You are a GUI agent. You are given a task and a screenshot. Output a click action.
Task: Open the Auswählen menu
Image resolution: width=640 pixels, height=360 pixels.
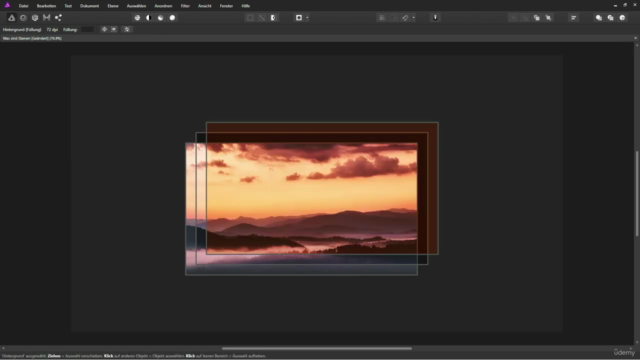point(136,6)
